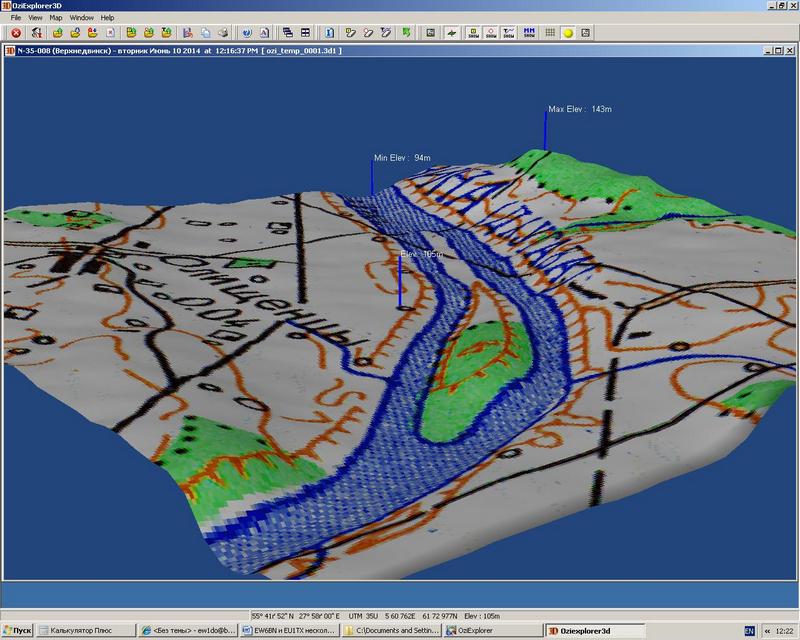Click the green arrow toolbar icon

406,33
